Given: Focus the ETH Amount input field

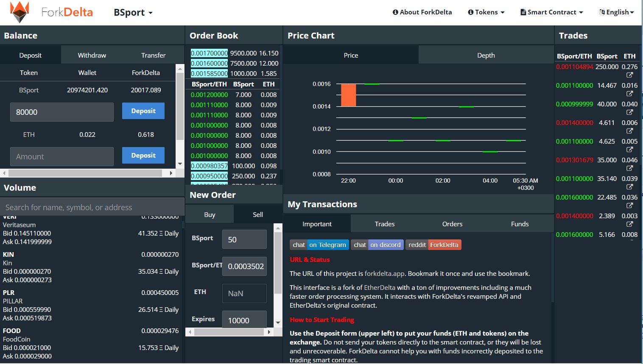Looking at the screenshot, I should click(x=62, y=156).
